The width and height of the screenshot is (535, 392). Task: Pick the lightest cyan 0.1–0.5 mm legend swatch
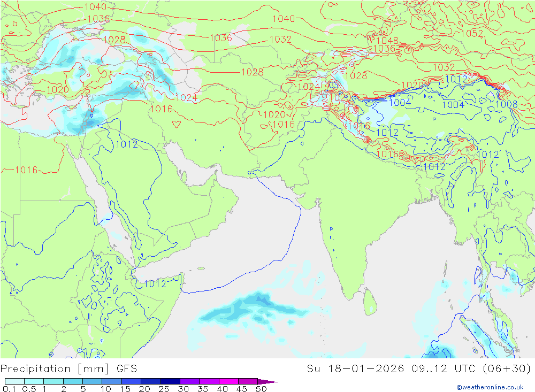[x=14, y=381]
